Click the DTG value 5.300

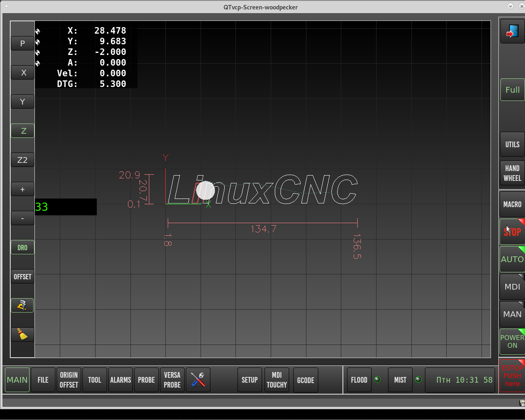113,84
